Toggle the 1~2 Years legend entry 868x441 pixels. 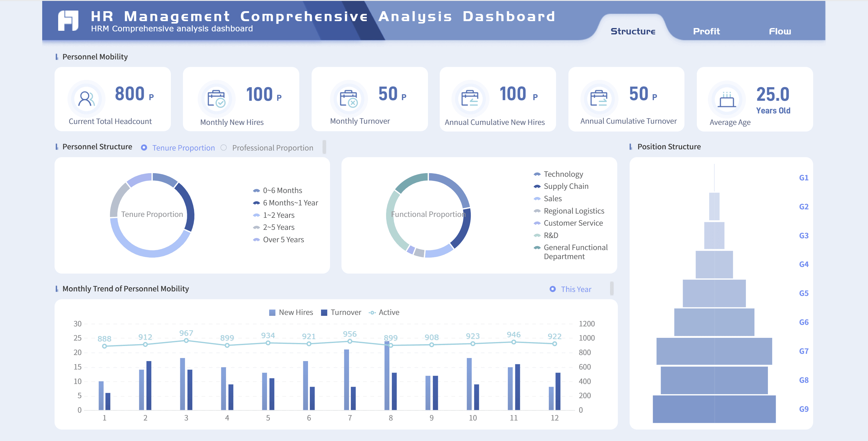tap(274, 215)
